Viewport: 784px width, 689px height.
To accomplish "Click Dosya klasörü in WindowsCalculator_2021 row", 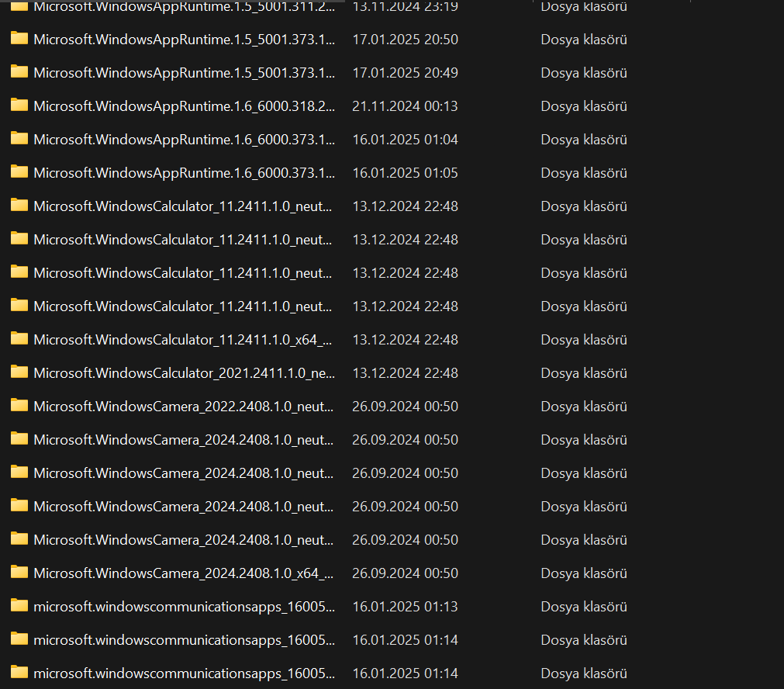I will [584, 373].
